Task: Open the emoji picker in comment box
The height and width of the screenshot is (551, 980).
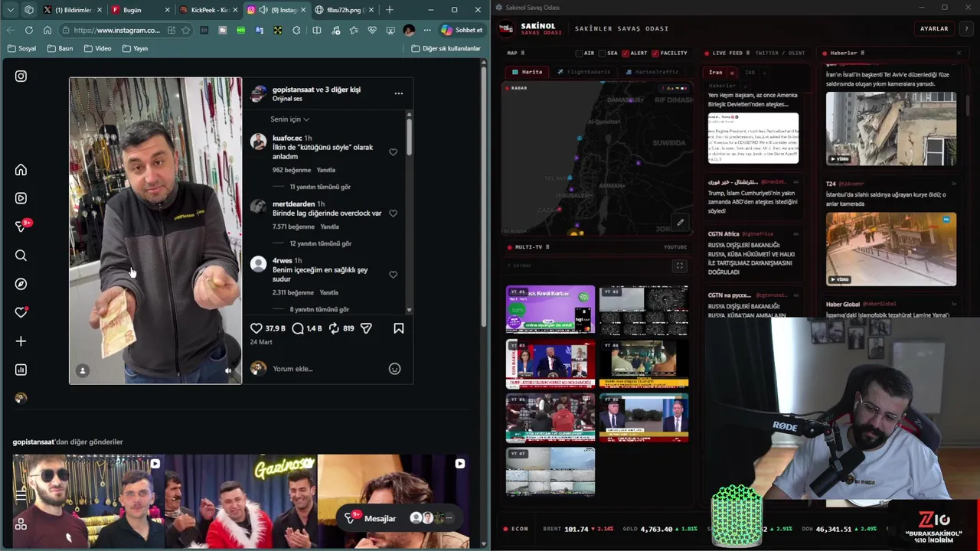Action: point(394,369)
